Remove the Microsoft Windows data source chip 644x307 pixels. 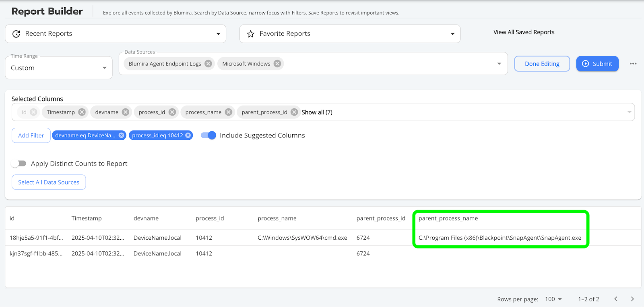[277, 64]
